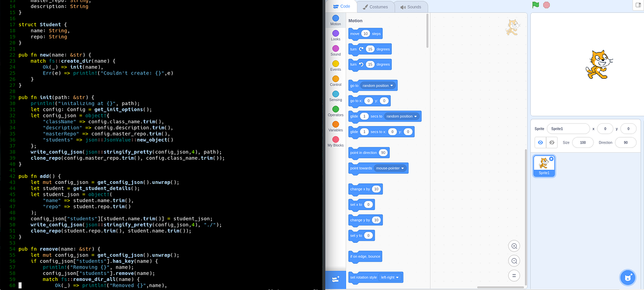Click the red stop button
644x290 pixels.
pos(546,5)
